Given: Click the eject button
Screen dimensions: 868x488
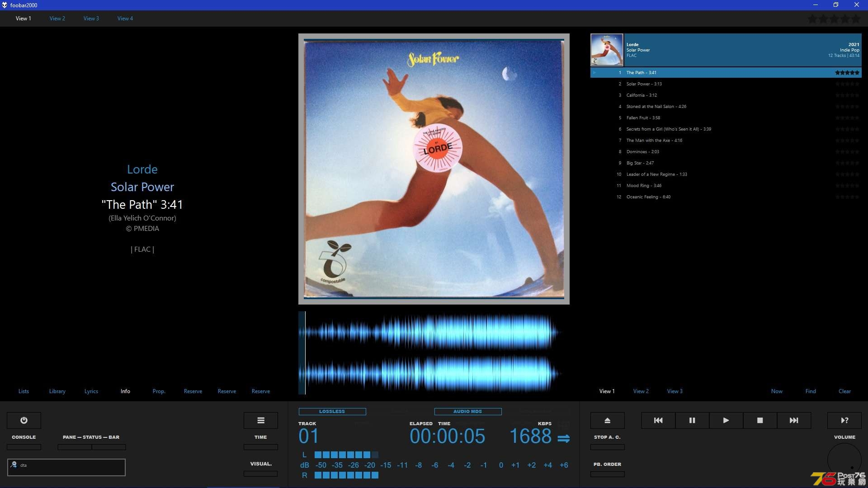Looking at the screenshot, I should tap(608, 420).
